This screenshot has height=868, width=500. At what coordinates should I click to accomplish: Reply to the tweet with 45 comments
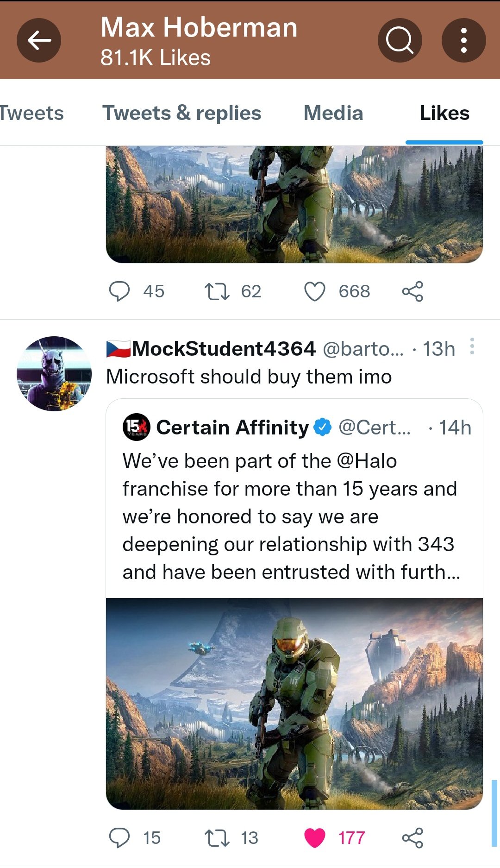click(x=119, y=291)
